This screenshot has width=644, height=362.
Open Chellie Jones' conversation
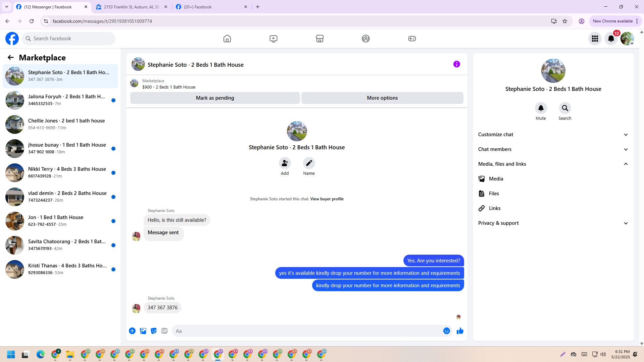(x=60, y=124)
